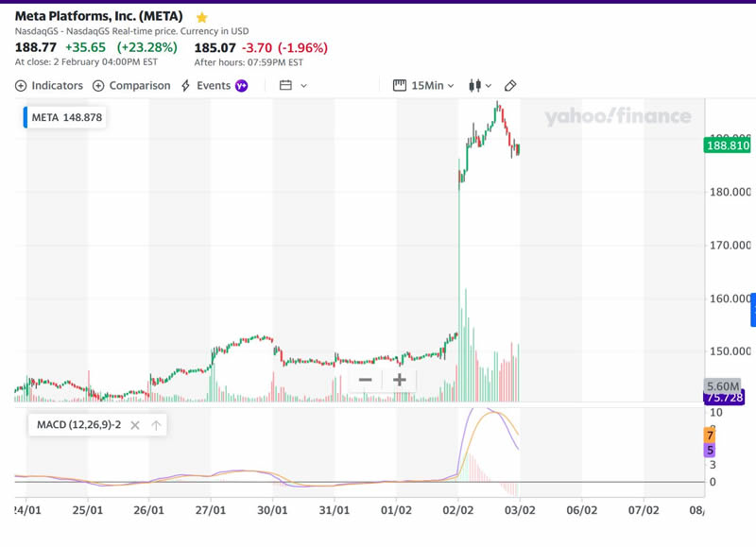Image resolution: width=756 pixels, height=547 pixels.
Task: Open the Comparison menu
Action: click(x=131, y=85)
